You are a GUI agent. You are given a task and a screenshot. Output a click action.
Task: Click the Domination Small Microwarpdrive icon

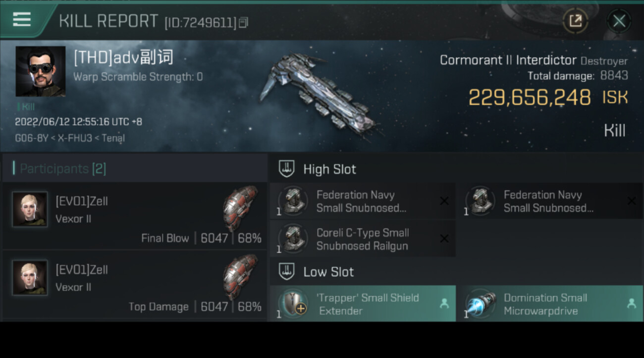(480, 303)
